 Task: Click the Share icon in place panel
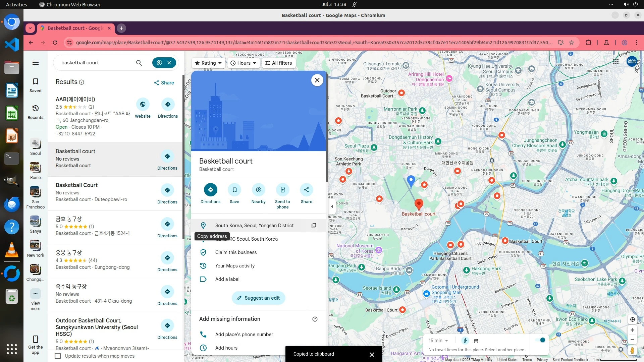click(306, 190)
